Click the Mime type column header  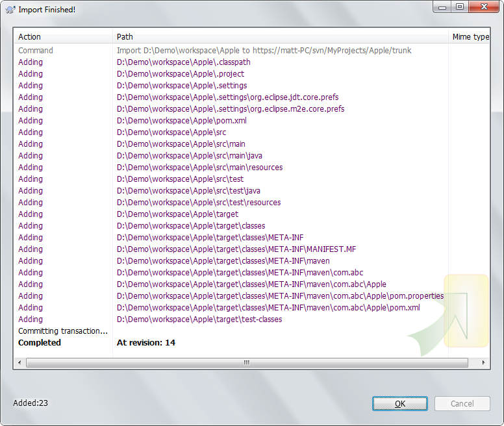(470, 37)
